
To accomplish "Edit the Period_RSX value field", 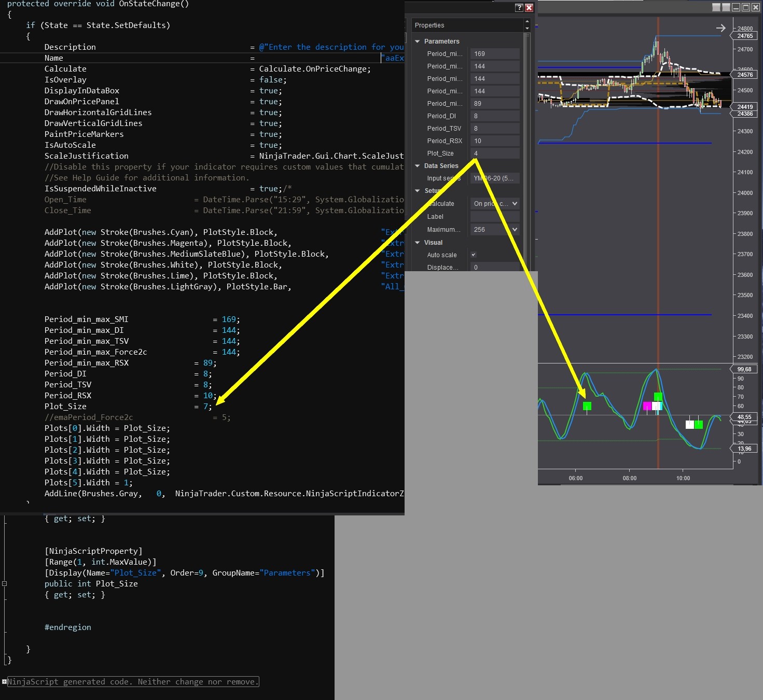I will pos(495,141).
